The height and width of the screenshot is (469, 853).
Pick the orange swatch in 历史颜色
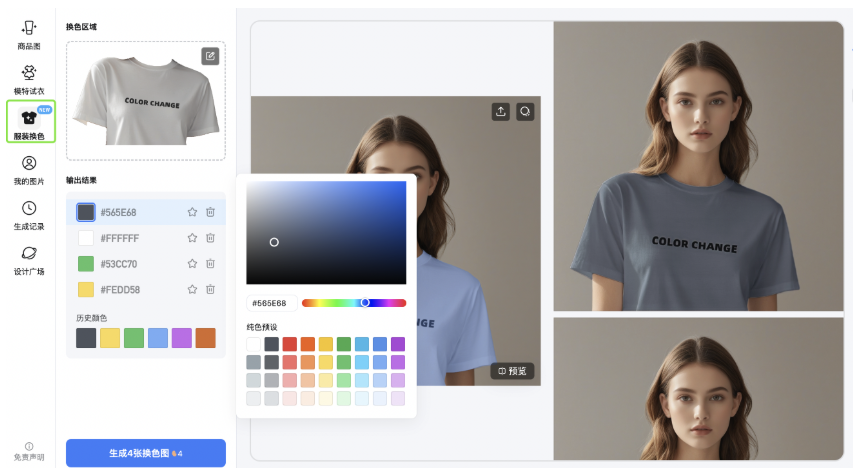pos(205,338)
